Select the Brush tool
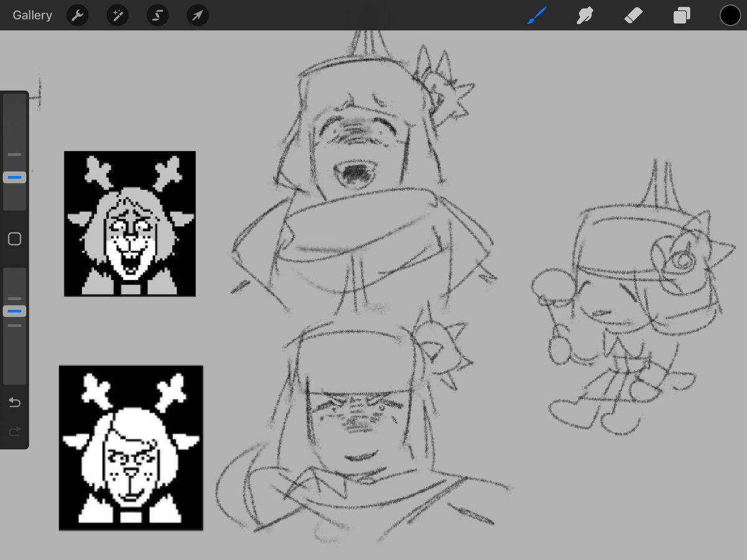Image resolution: width=747 pixels, height=560 pixels. [536, 16]
